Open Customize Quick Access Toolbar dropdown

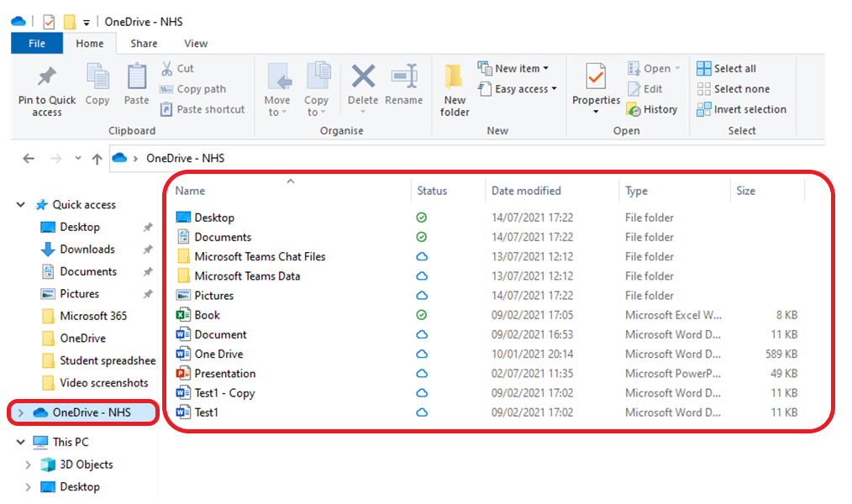coord(87,23)
